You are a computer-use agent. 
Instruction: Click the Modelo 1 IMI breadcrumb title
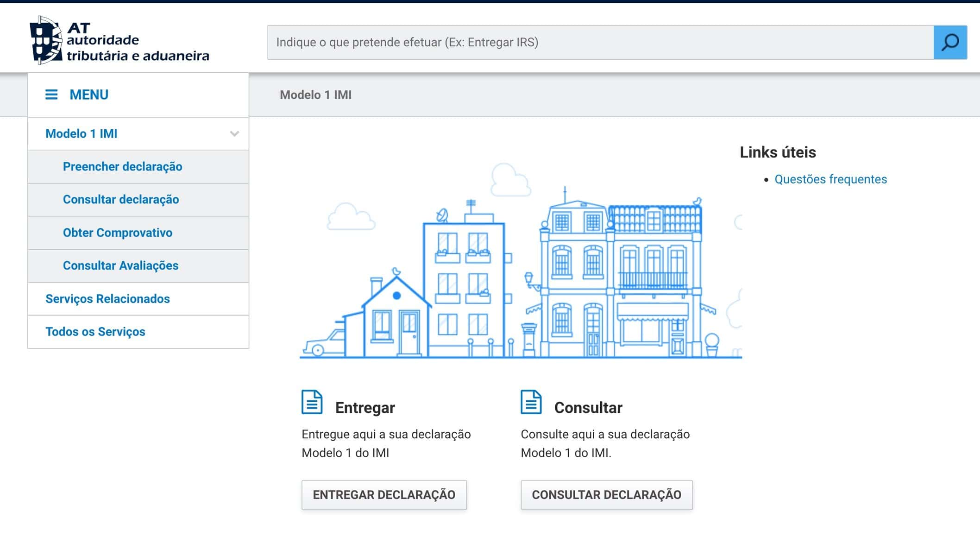315,95
